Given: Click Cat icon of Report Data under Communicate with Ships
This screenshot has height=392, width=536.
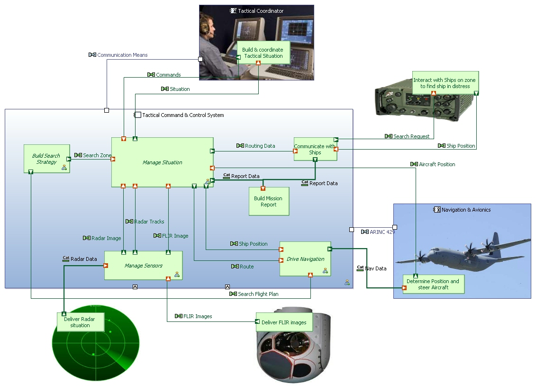Looking at the screenshot, I should pyautogui.click(x=305, y=183).
